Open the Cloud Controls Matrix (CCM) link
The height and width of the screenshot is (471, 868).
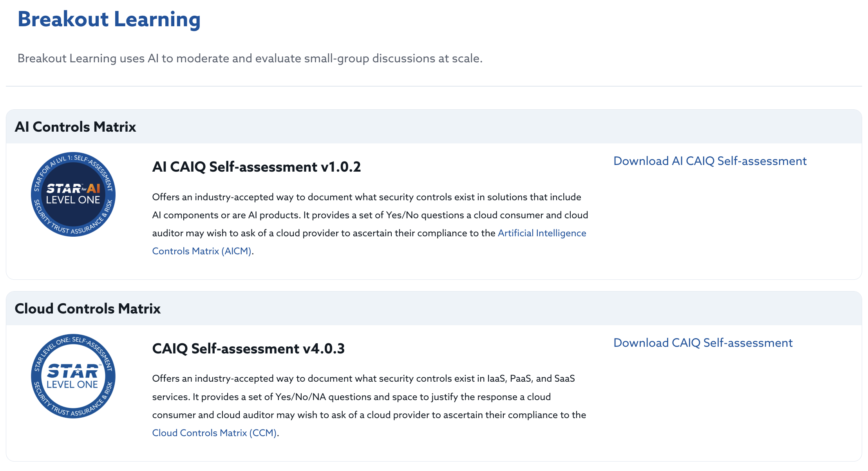[x=214, y=433]
